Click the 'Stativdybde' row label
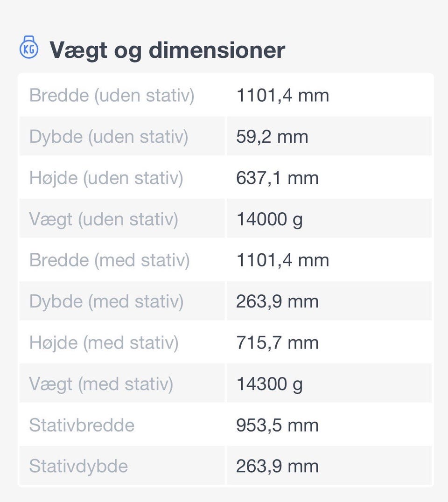Image resolution: width=448 pixels, height=502 pixels. [78, 466]
